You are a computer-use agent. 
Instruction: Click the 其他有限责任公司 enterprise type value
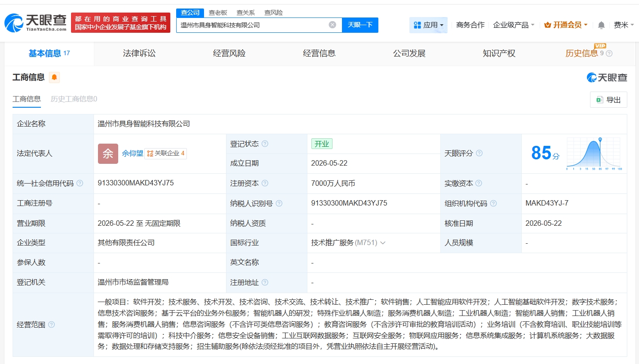click(126, 243)
